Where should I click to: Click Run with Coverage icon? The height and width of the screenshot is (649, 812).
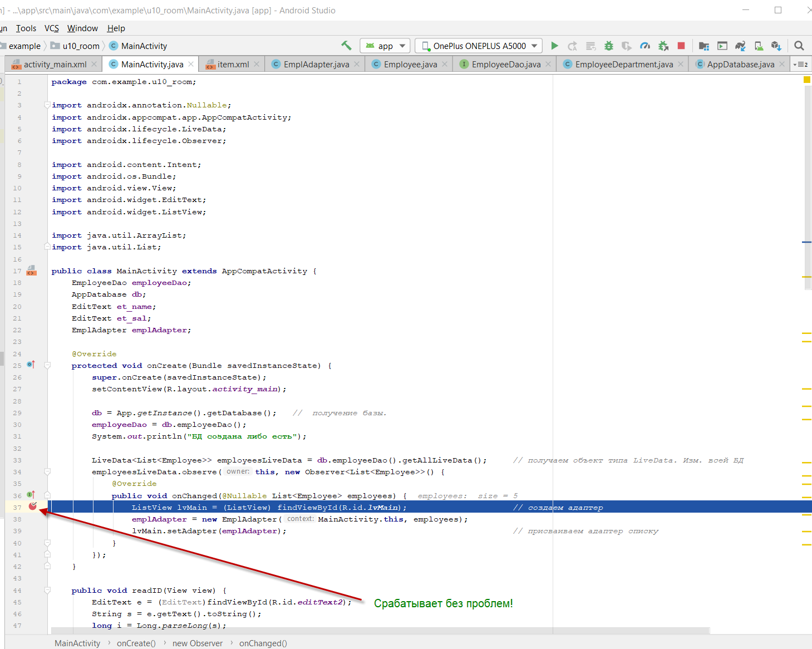click(x=627, y=46)
